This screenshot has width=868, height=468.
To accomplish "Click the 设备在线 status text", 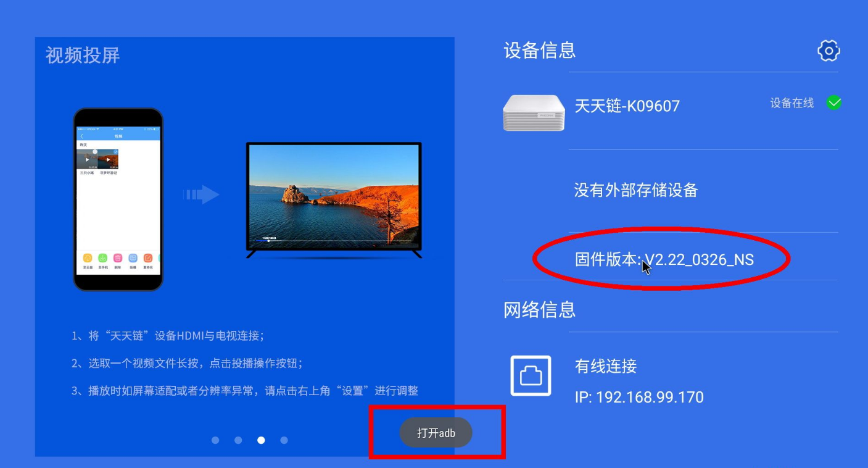I will [x=792, y=103].
